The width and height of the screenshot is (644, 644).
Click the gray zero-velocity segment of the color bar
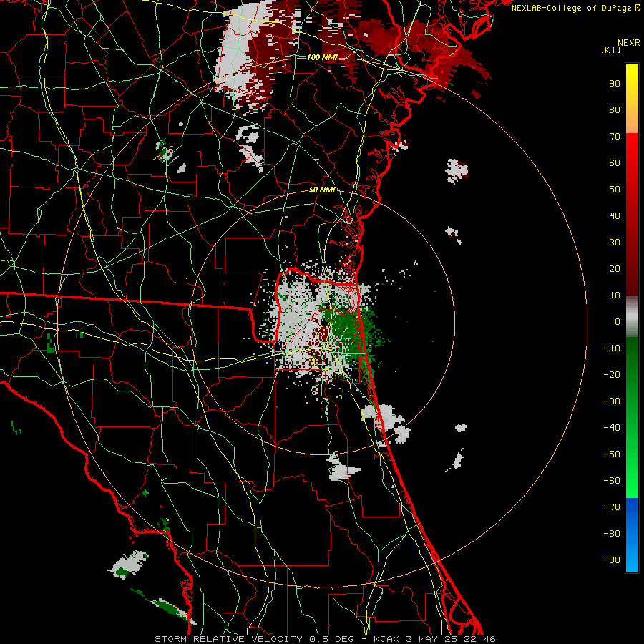click(632, 317)
